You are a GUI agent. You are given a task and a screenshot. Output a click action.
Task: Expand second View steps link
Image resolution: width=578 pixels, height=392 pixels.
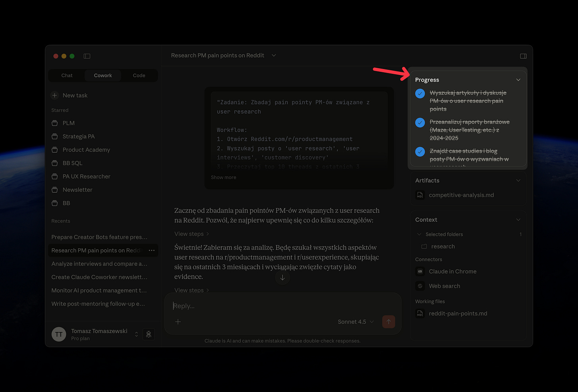(192, 290)
